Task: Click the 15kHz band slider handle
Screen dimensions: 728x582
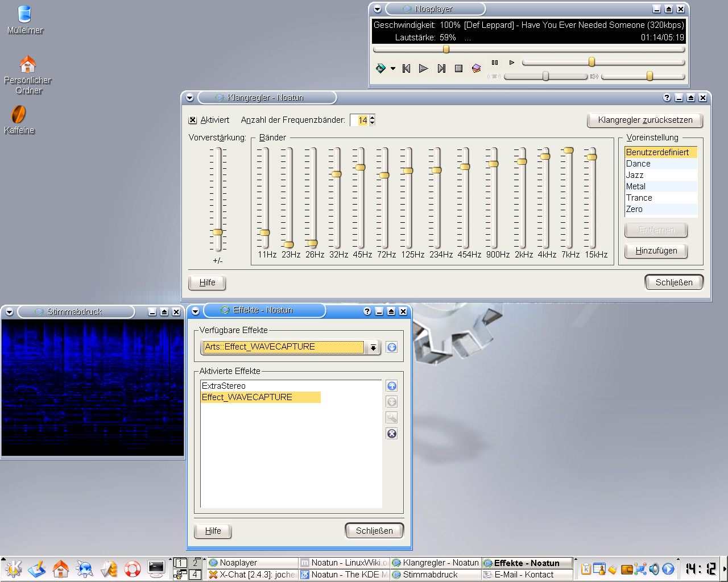Action: (592, 157)
